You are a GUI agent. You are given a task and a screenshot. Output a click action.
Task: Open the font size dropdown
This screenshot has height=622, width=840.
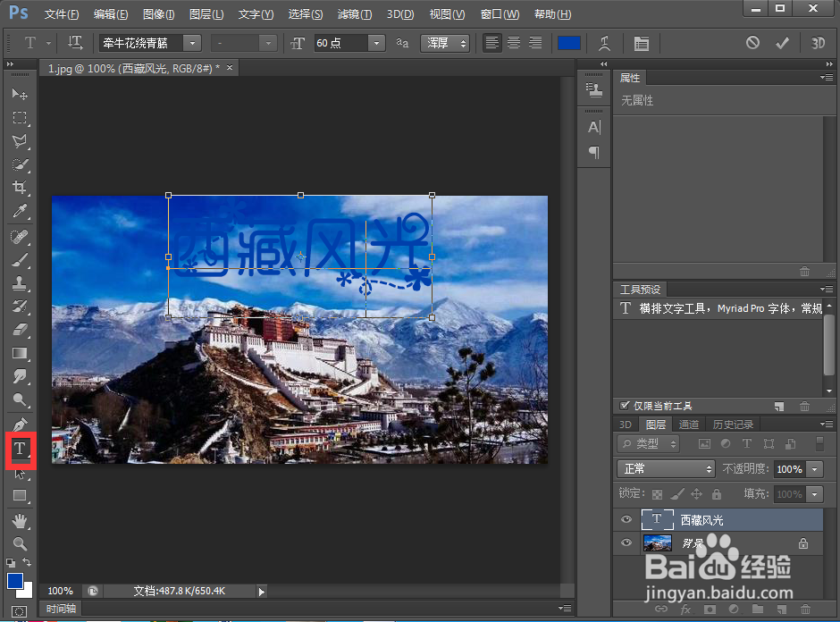click(376, 43)
